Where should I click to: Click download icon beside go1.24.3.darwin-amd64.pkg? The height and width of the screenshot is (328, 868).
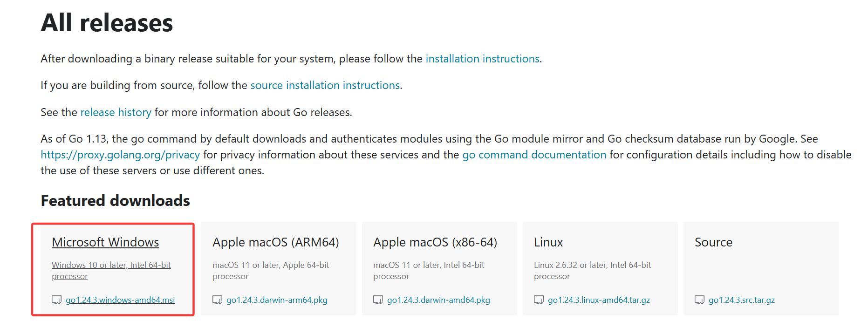[378, 300]
